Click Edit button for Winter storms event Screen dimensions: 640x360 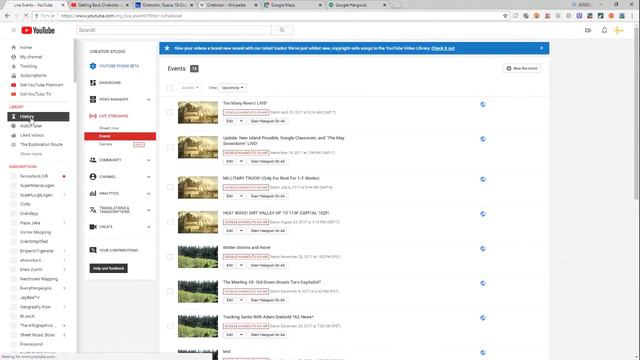[230, 265]
